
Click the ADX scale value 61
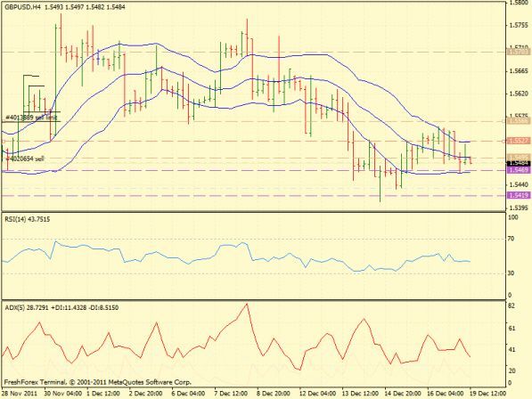pyautogui.click(x=512, y=328)
